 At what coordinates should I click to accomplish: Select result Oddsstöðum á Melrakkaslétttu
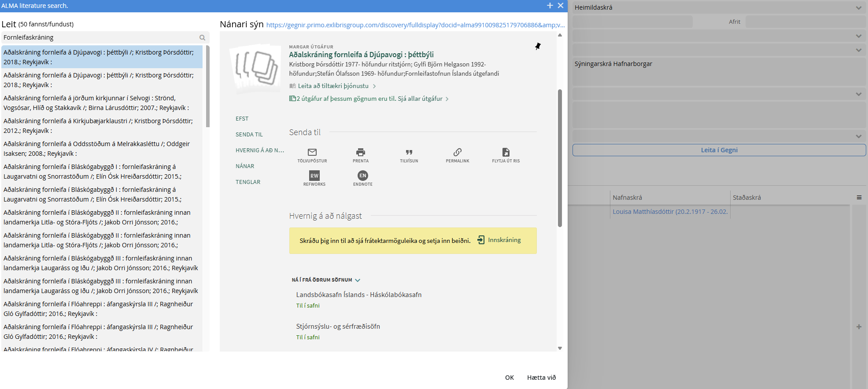point(102,149)
